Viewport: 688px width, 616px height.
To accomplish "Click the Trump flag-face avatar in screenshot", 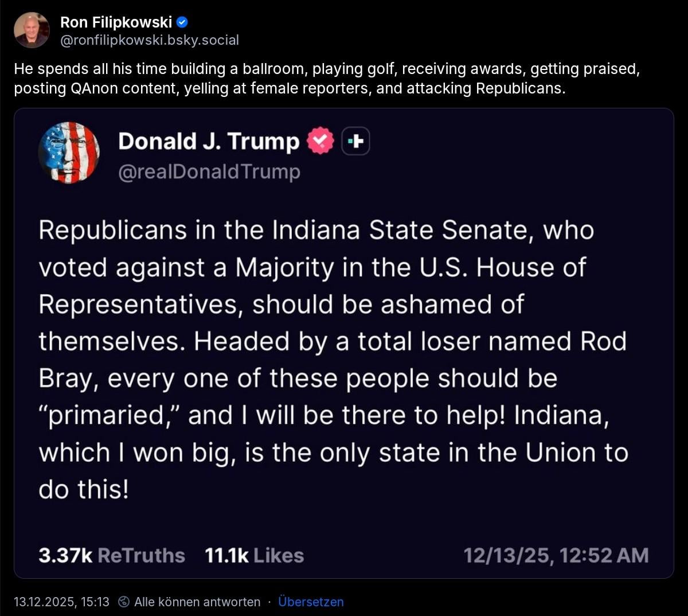I will click(69, 153).
